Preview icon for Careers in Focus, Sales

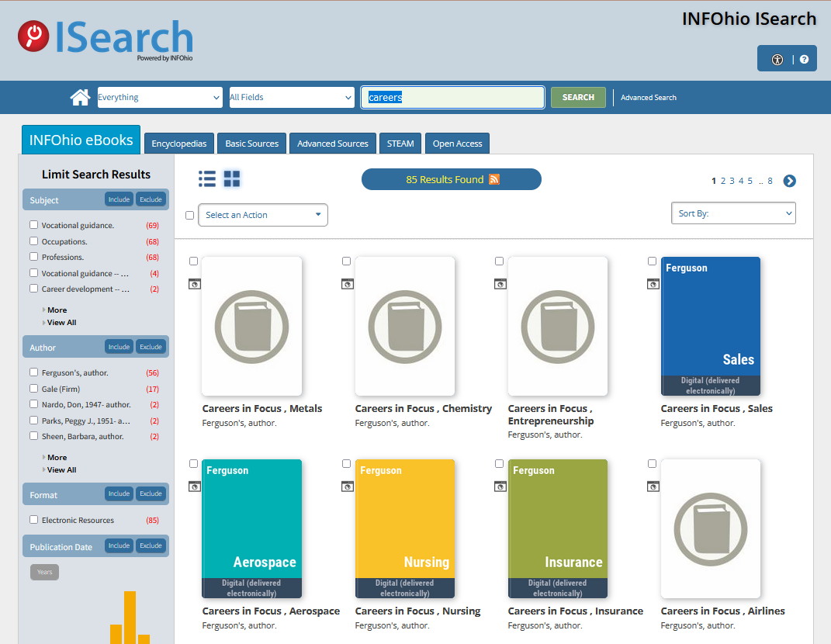[653, 284]
